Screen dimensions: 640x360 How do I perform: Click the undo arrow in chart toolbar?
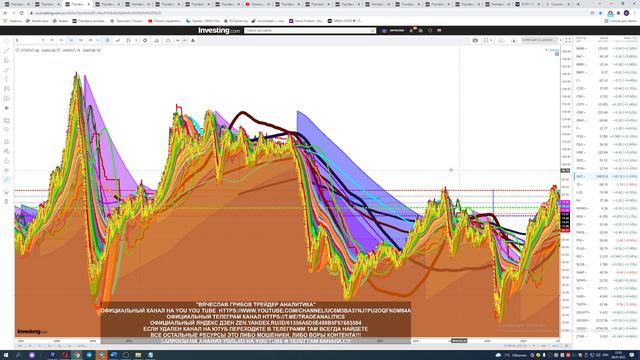pyautogui.click(x=178, y=40)
